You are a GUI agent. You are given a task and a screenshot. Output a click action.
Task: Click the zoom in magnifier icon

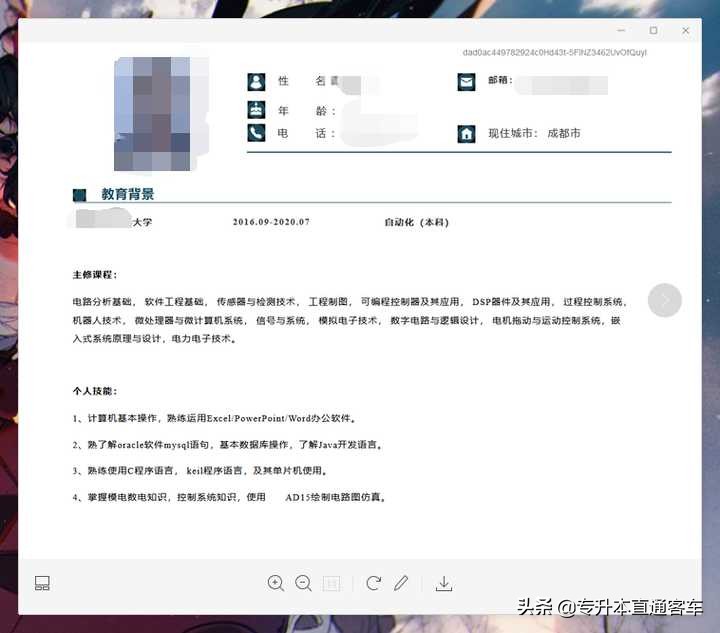[276, 583]
